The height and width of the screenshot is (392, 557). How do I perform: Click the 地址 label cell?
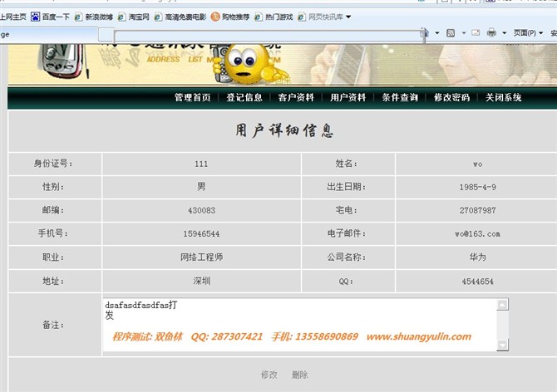(55, 281)
